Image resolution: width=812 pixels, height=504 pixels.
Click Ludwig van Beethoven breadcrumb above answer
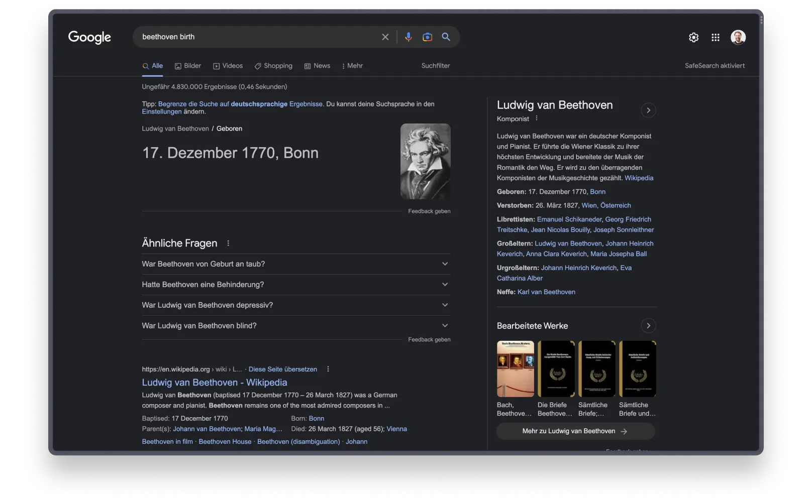tap(175, 129)
